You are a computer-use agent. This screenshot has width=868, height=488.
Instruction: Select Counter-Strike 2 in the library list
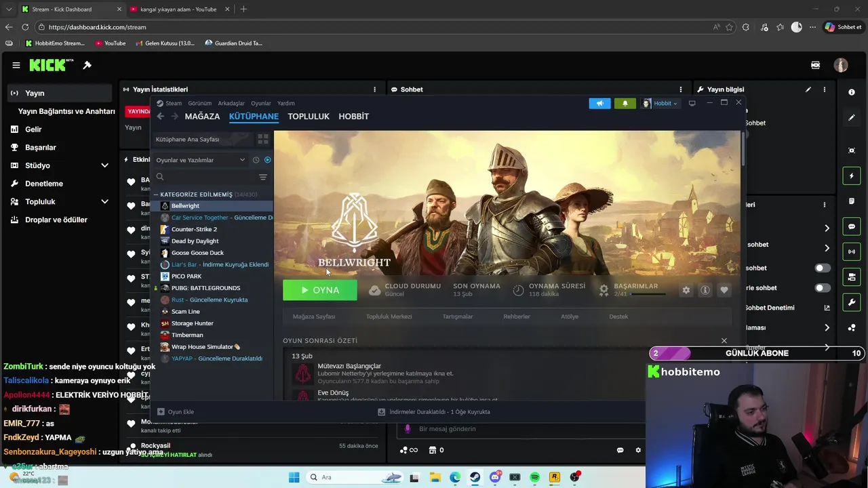194,229
